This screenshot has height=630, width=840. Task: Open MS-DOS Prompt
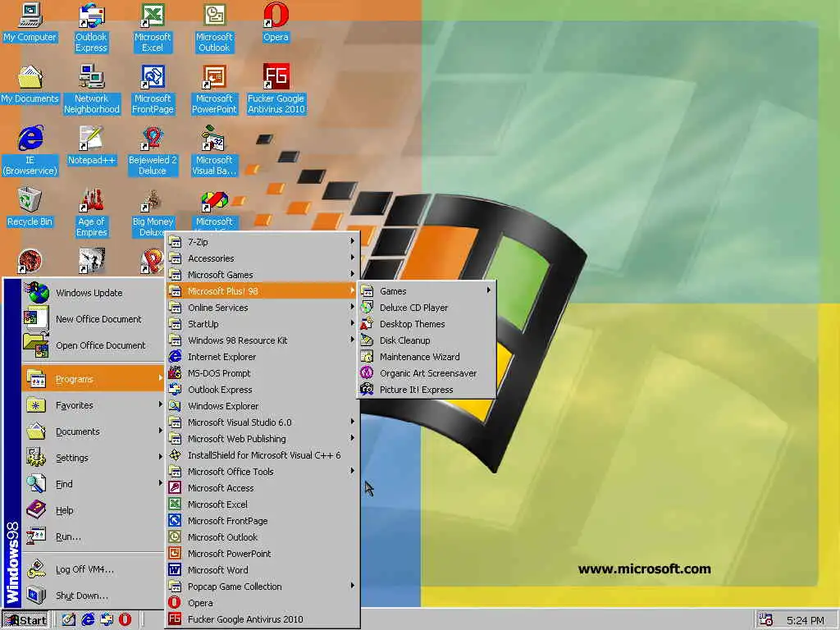262,373
